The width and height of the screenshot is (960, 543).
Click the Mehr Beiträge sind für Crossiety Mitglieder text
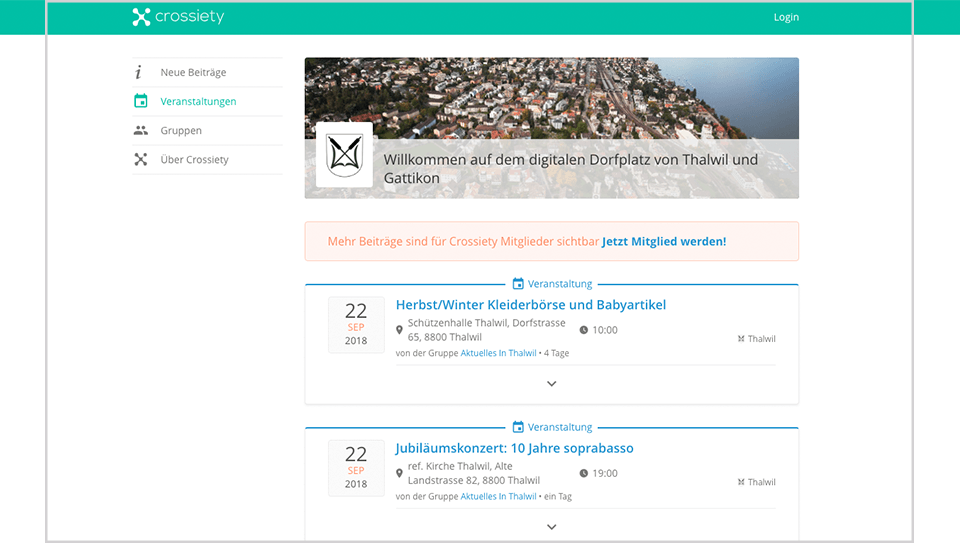pos(463,241)
